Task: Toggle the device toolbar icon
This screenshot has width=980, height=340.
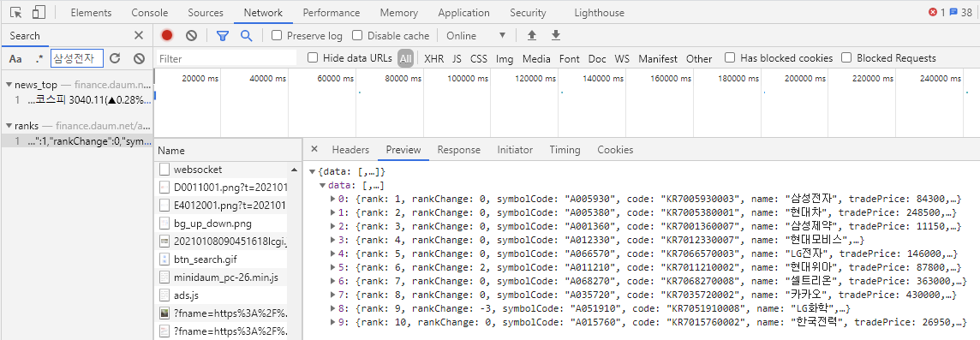Action: [39, 13]
